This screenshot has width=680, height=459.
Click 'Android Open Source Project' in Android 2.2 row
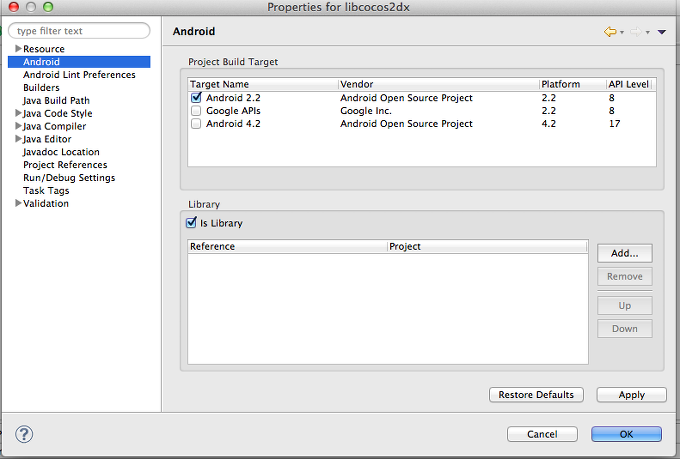coord(406,98)
